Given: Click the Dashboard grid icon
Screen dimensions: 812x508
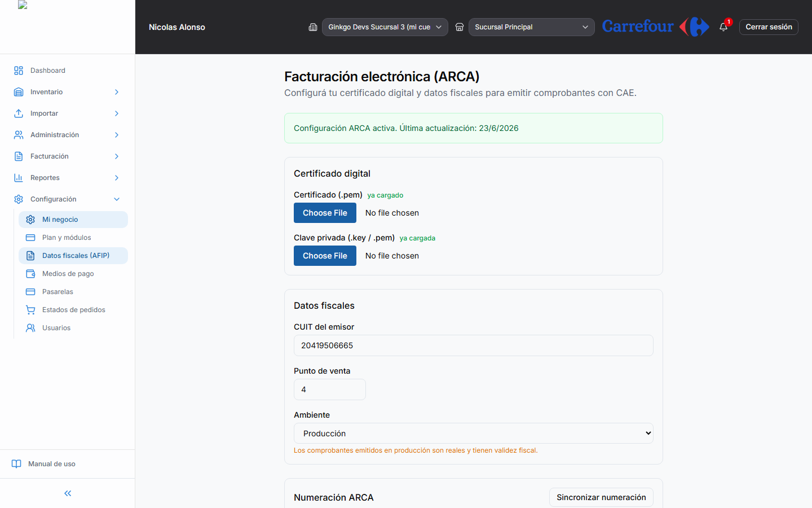Looking at the screenshot, I should coord(19,71).
